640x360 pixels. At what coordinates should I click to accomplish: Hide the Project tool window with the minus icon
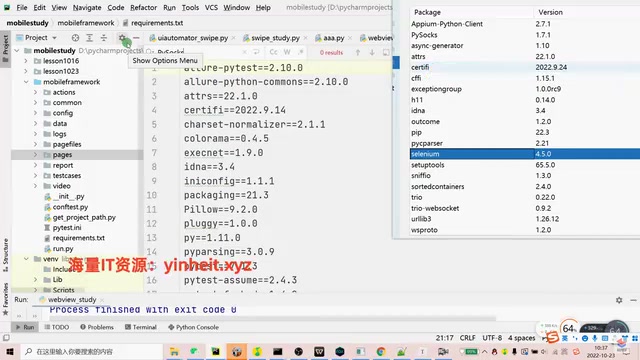[136, 38]
